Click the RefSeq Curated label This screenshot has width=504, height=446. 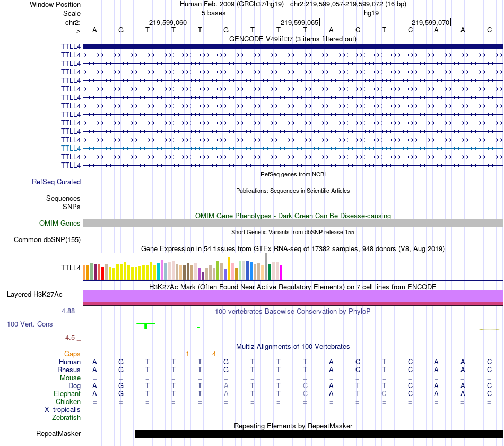(56, 182)
